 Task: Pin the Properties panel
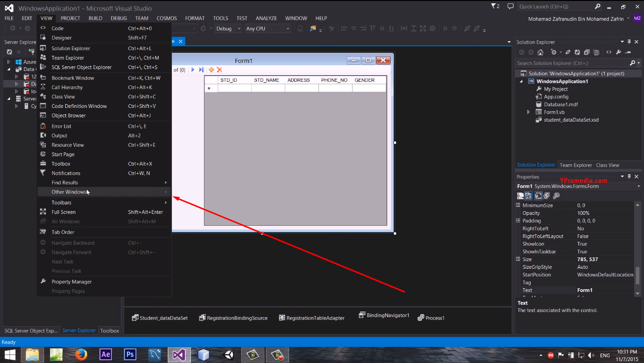click(x=629, y=176)
